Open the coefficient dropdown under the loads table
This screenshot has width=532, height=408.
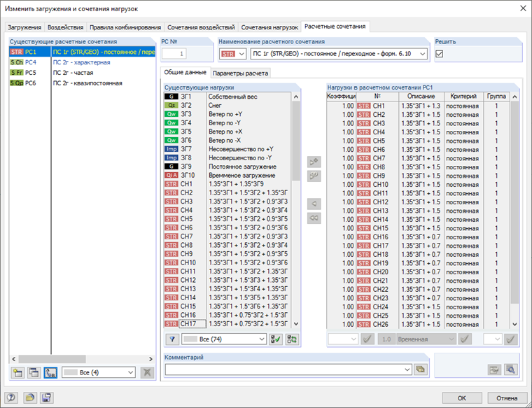click(x=343, y=339)
